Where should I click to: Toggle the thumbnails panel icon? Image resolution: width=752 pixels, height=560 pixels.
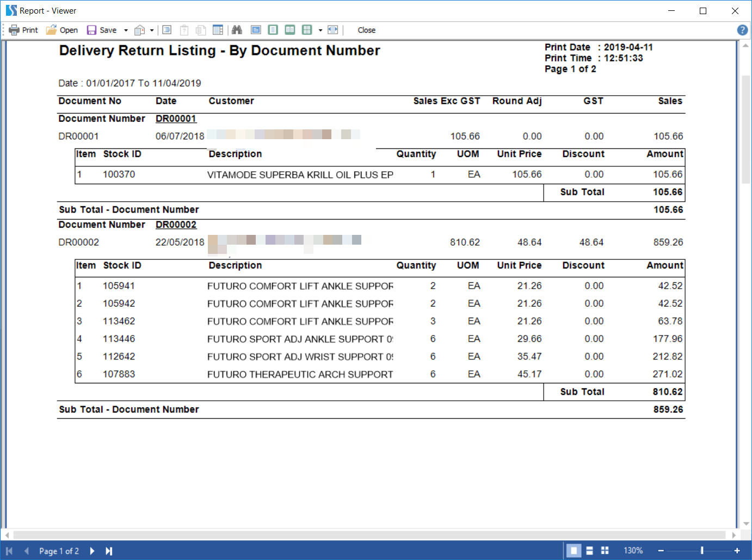click(x=218, y=30)
